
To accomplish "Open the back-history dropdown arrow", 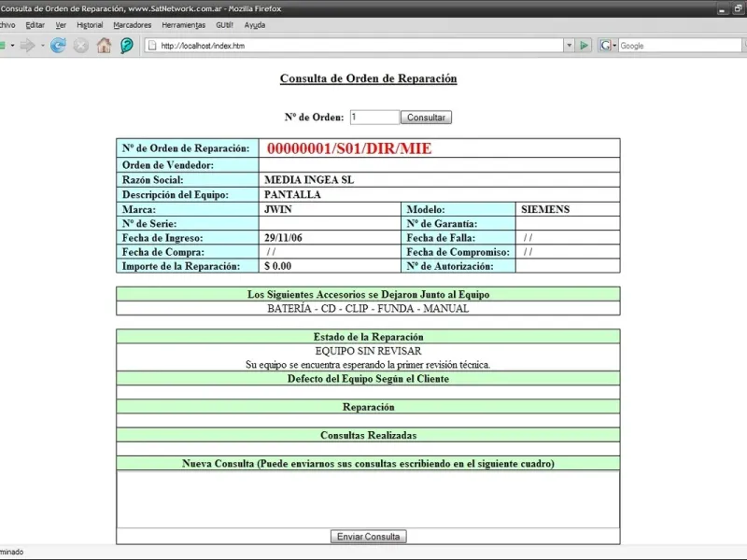I will (12, 46).
